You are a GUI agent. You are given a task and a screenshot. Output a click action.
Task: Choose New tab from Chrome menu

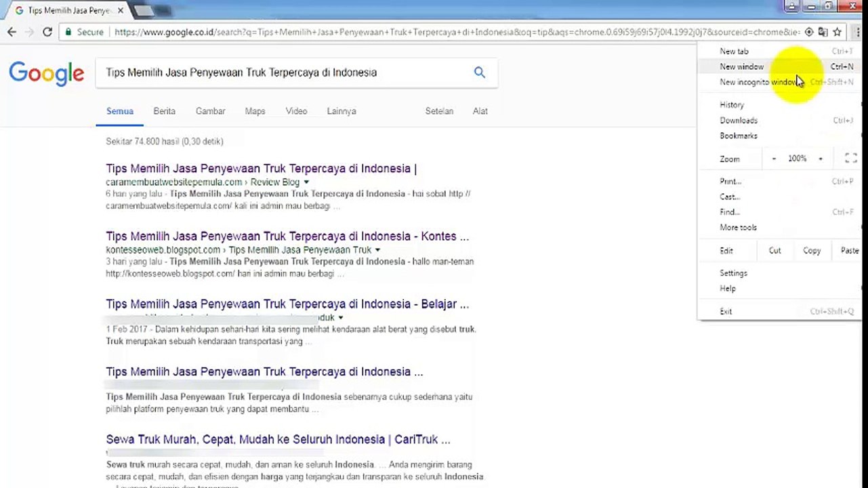click(779, 52)
